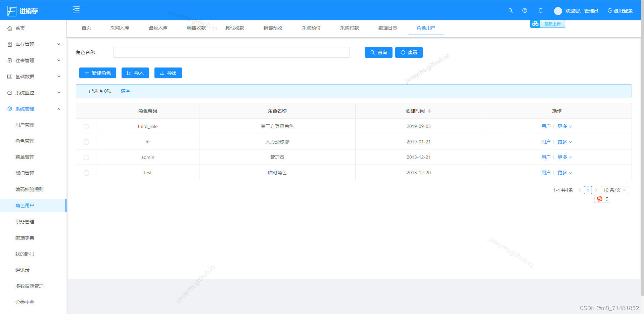Expand 基础数据 menu chevron

(x=59, y=77)
